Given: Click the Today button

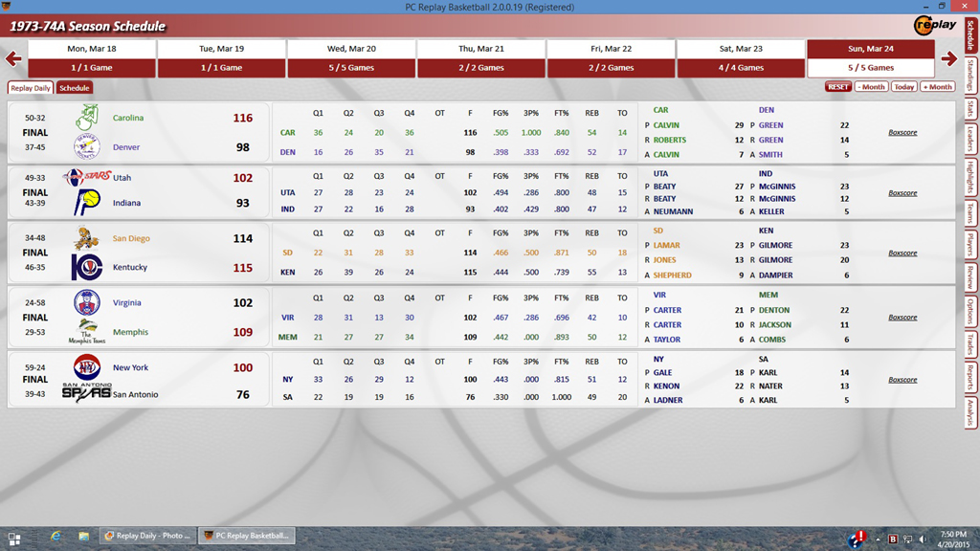Looking at the screenshot, I should pos(903,87).
